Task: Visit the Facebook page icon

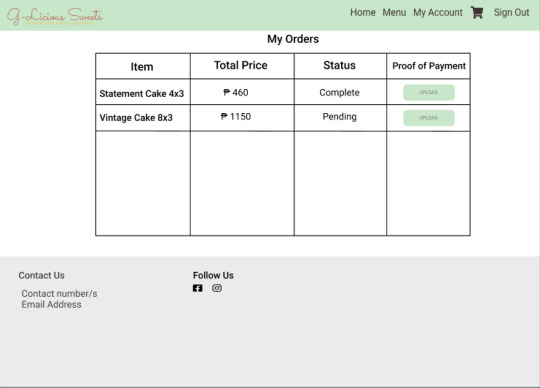Action: click(197, 288)
